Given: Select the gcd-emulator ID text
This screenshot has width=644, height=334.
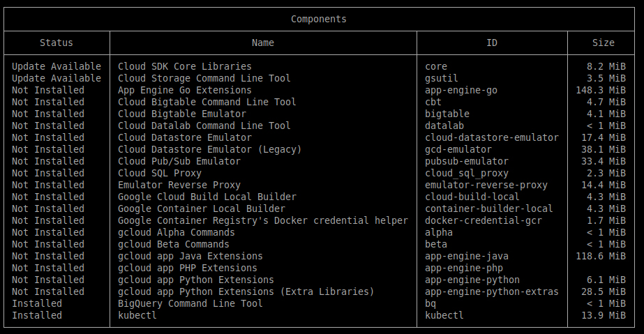Looking at the screenshot, I should (x=458, y=149).
